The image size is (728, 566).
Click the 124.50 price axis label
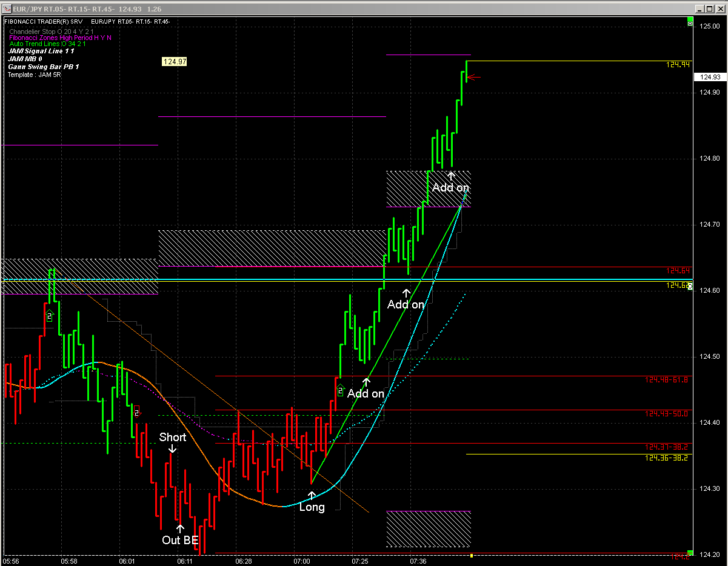(x=709, y=357)
